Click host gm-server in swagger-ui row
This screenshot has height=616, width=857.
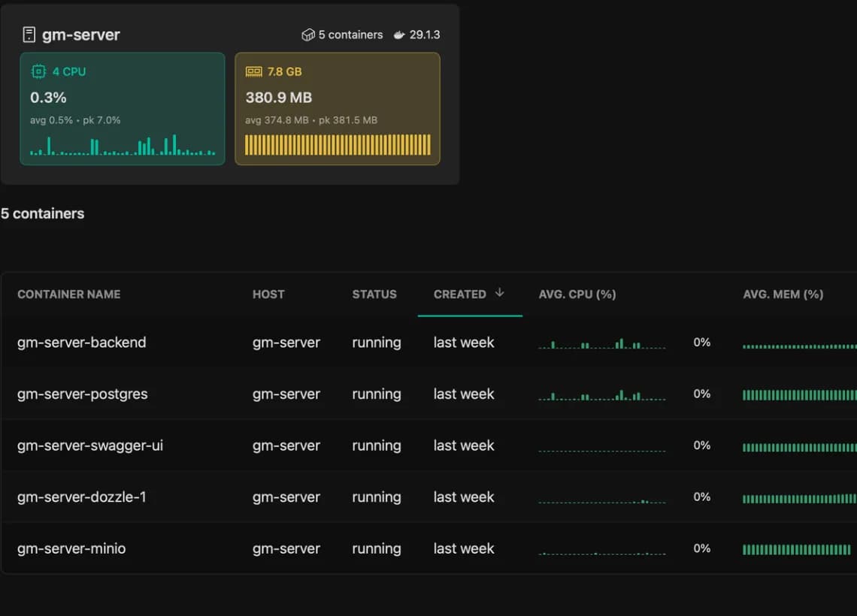pos(286,445)
